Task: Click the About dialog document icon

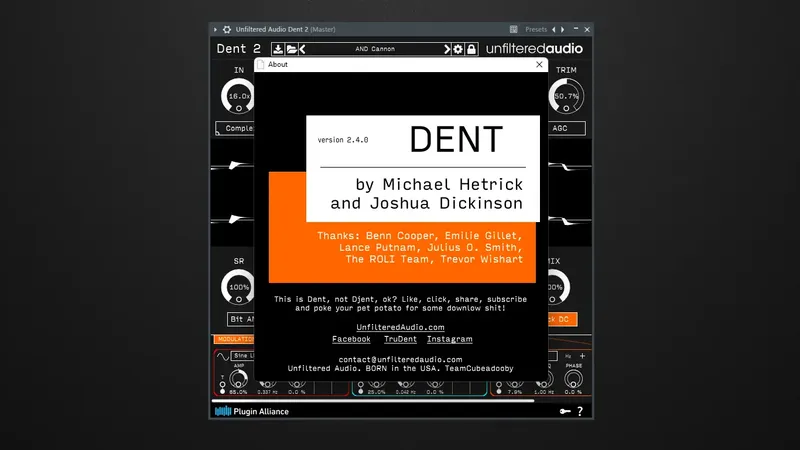Action: pyautogui.click(x=261, y=64)
